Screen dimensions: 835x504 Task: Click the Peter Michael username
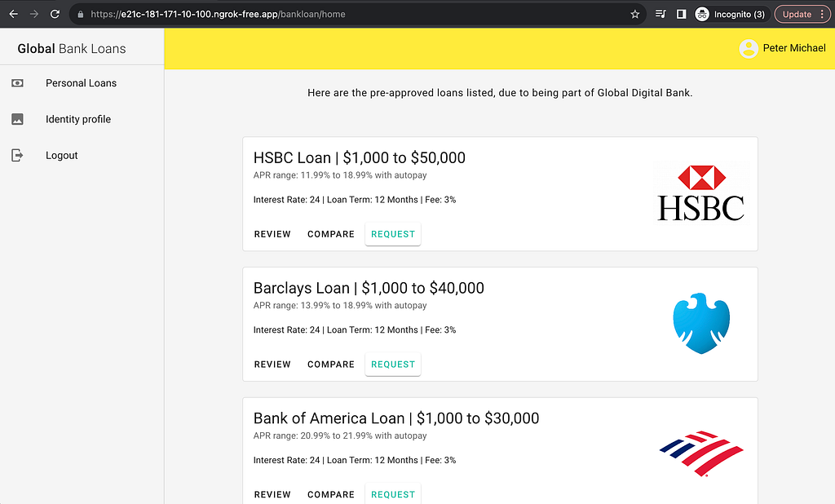(x=794, y=48)
